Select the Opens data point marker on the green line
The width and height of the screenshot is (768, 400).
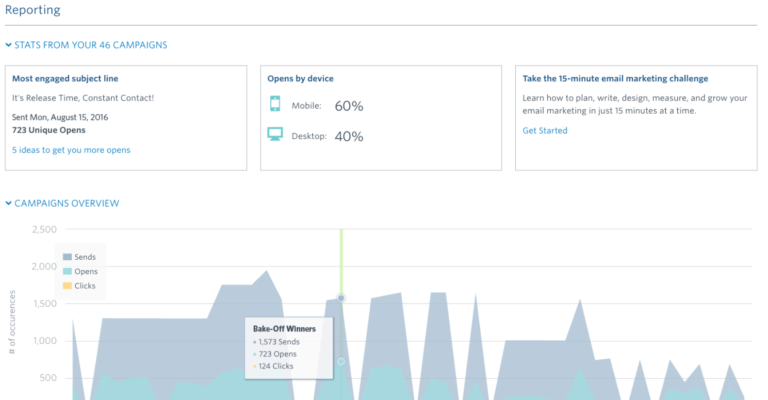pos(341,361)
